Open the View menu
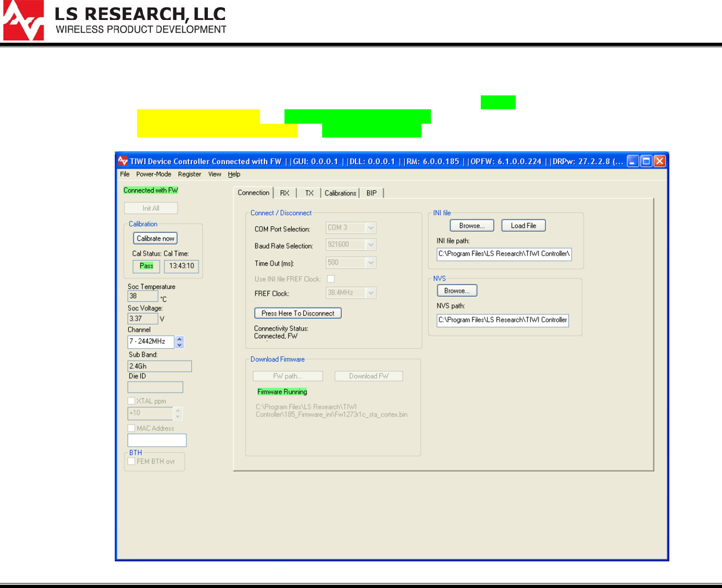The height and width of the screenshot is (588, 722). point(215,174)
